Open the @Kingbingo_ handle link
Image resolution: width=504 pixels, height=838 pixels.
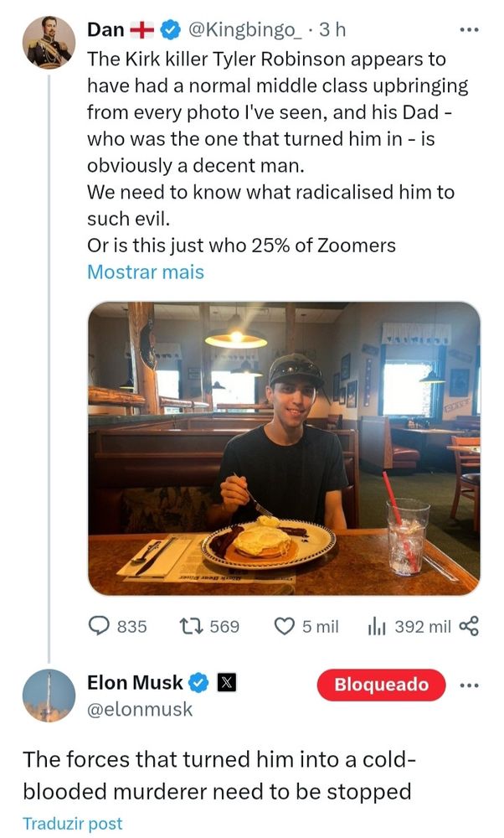pos(244,30)
